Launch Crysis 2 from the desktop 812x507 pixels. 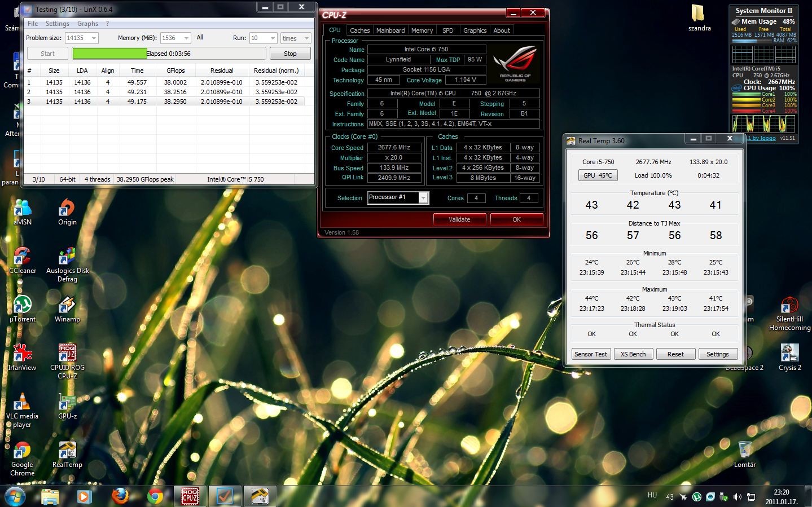tap(789, 358)
